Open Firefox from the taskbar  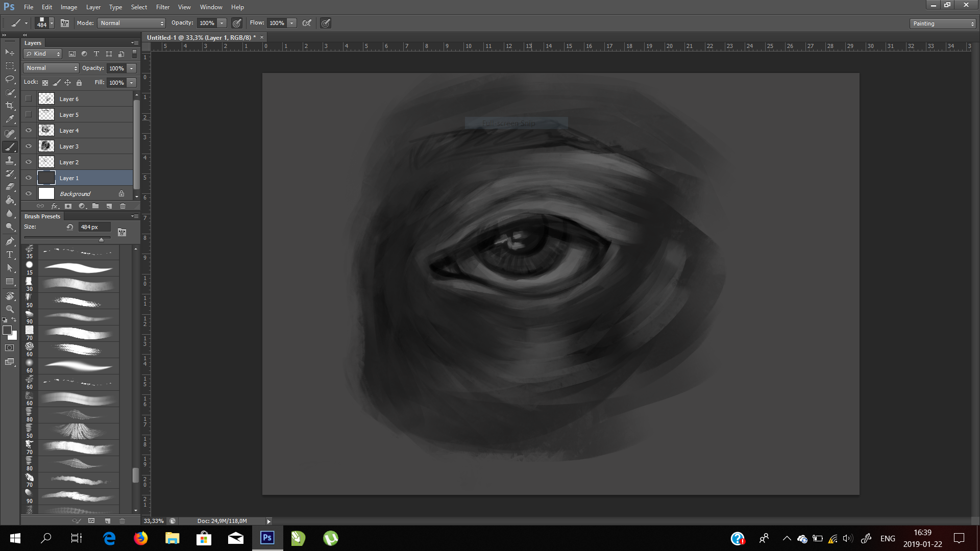140,538
